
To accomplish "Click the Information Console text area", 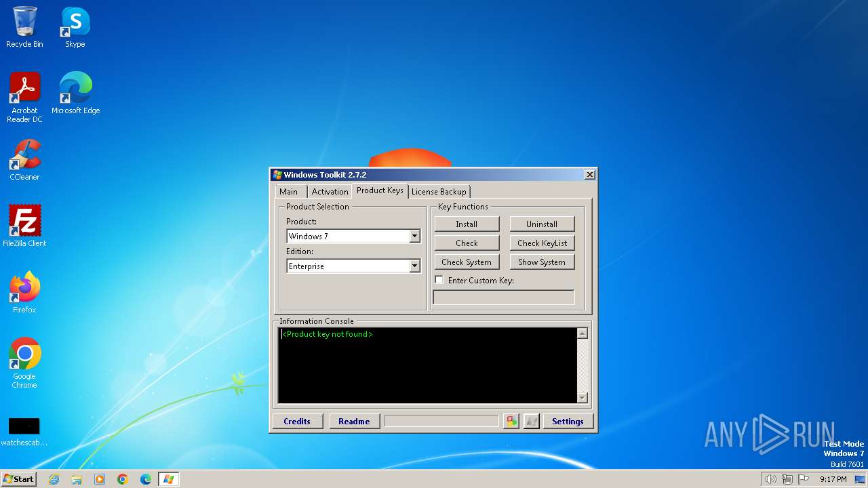I will click(x=427, y=365).
